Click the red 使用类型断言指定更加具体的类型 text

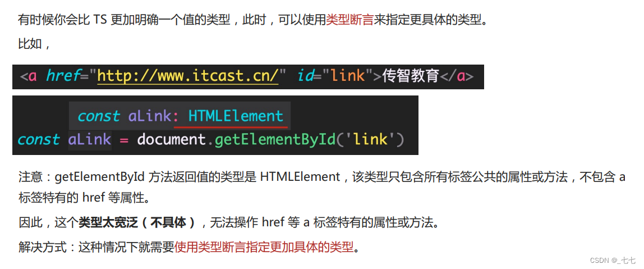coord(264,247)
